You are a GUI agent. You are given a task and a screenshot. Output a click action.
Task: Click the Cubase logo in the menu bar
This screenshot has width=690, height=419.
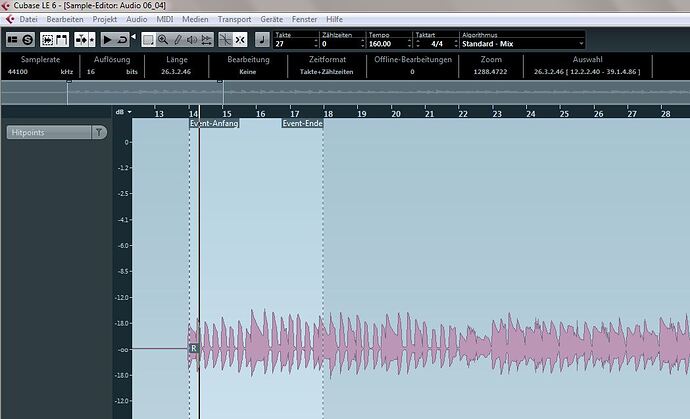pyautogui.click(x=9, y=19)
